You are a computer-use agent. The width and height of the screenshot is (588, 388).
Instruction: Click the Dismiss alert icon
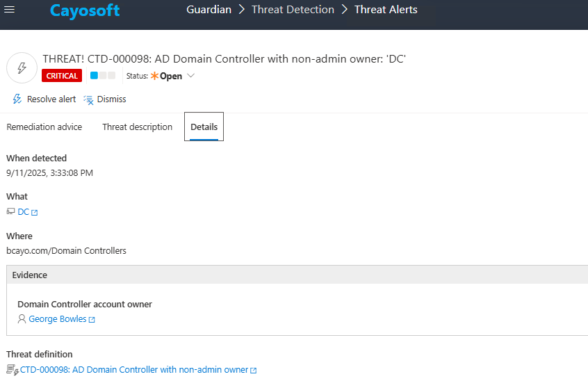tap(88, 99)
